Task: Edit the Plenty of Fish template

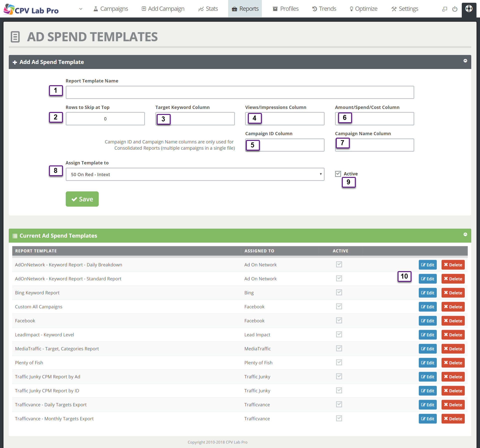Action: 428,363
